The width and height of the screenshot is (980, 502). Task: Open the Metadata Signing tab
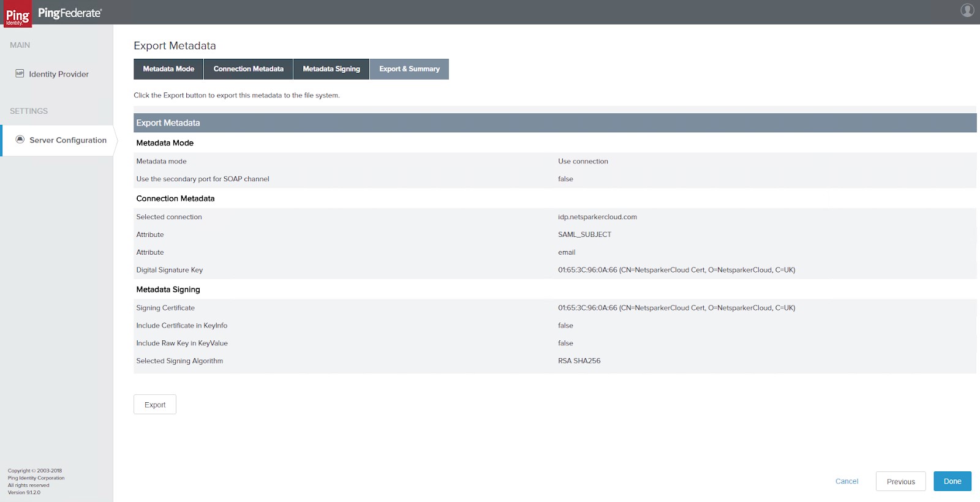click(331, 69)
